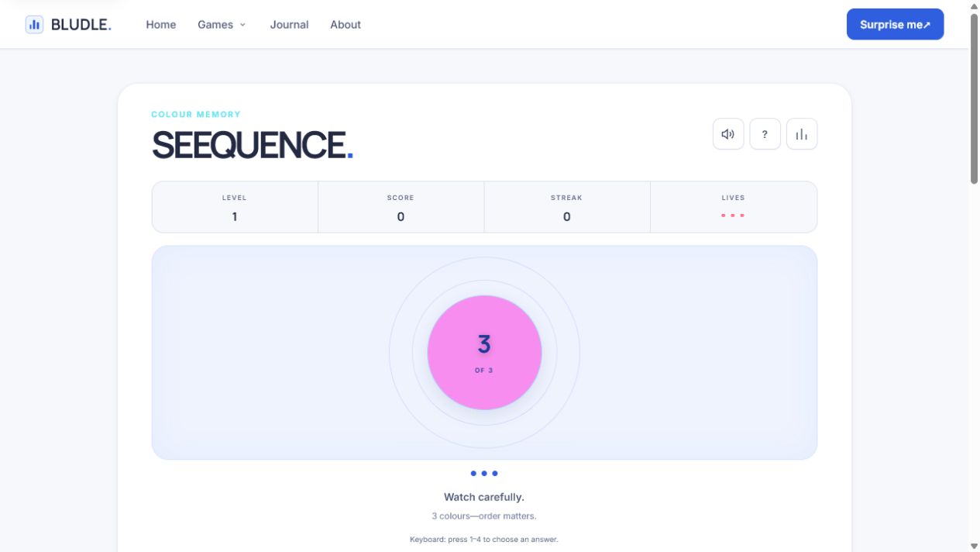Click the STREAK stat cell

(566, 207)
